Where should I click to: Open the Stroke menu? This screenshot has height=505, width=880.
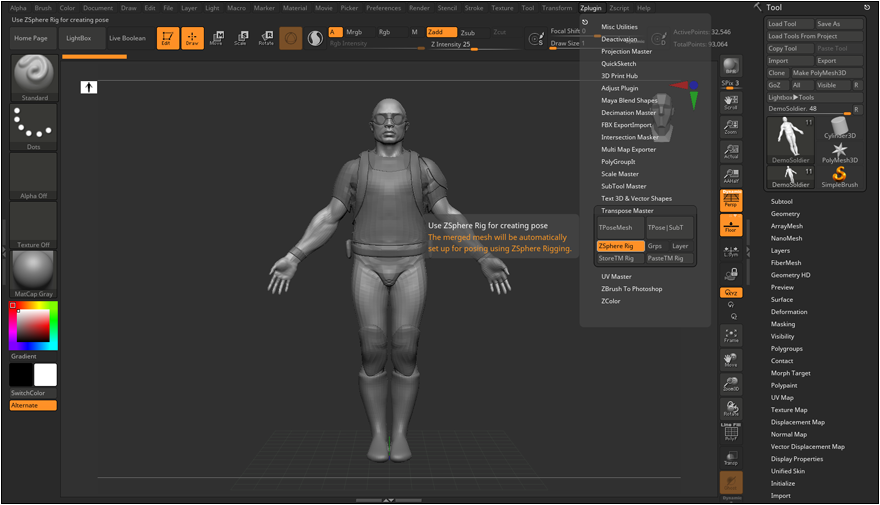[x=474, y=8]
